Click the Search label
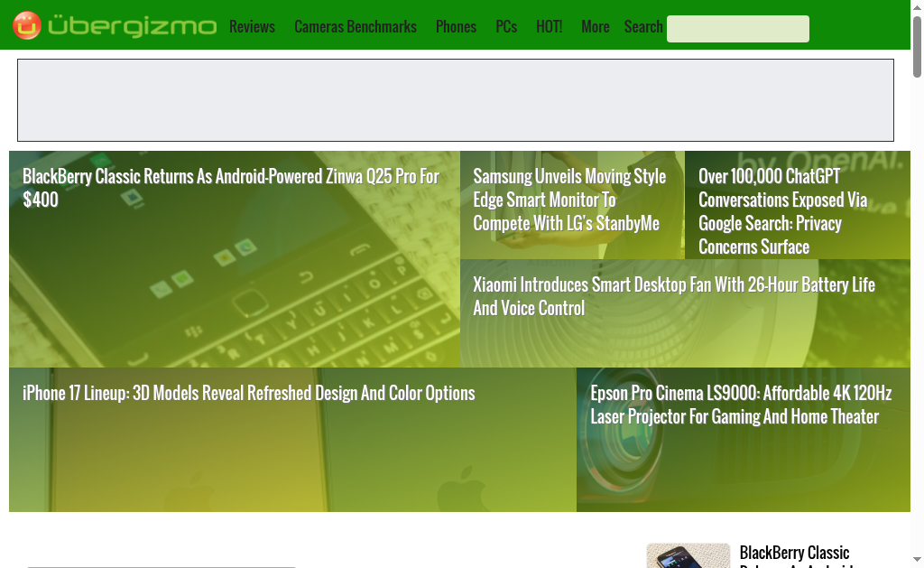The image size is (924, 568). [x=643, y=26]
